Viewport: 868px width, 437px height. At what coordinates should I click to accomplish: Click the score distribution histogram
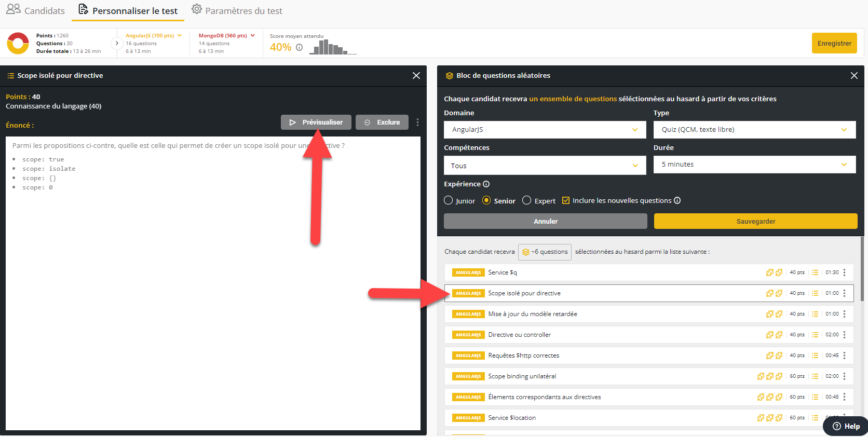[x=332, y=48]
